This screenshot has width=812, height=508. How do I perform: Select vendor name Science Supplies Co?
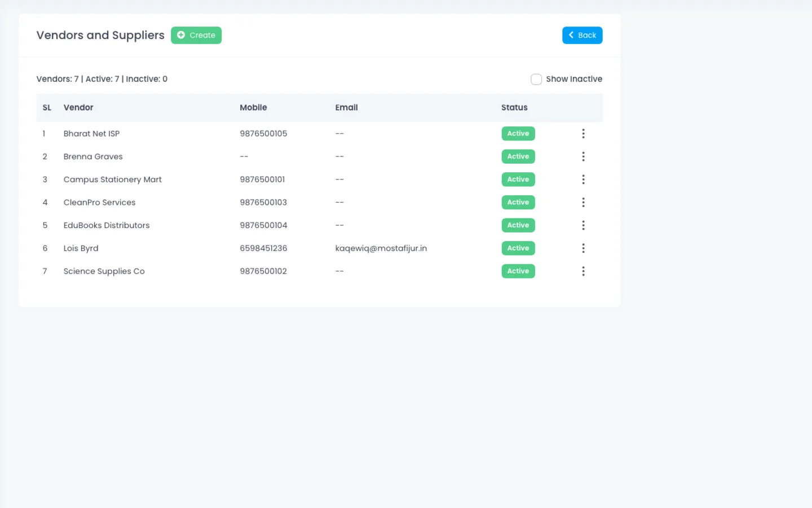coord(104,271)
